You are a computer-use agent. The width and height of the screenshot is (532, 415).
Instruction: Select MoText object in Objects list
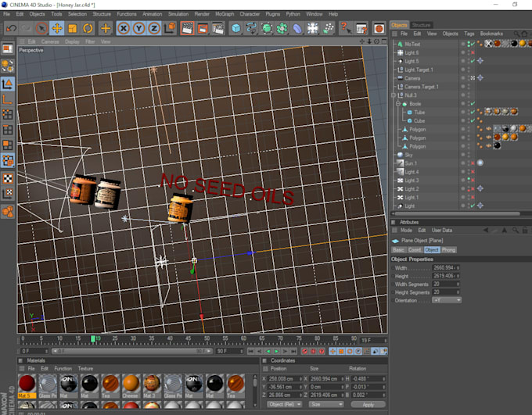[x=412, y=44]
